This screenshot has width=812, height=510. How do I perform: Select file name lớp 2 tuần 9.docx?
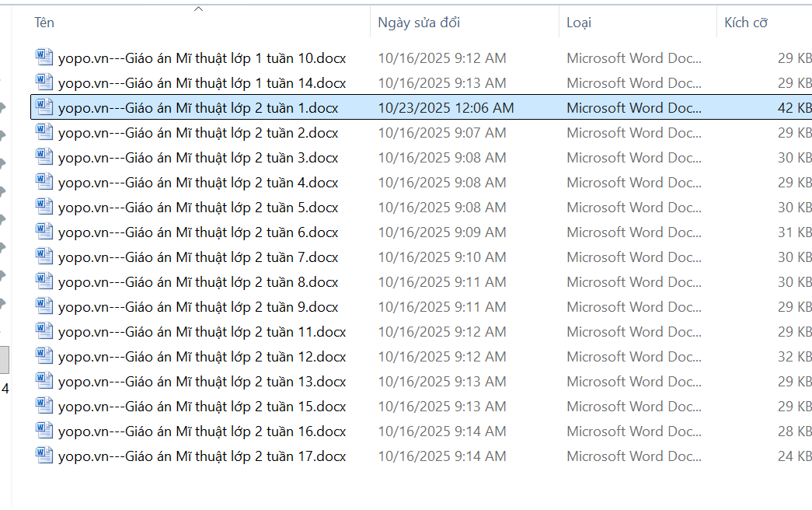(x=198, y=307)
